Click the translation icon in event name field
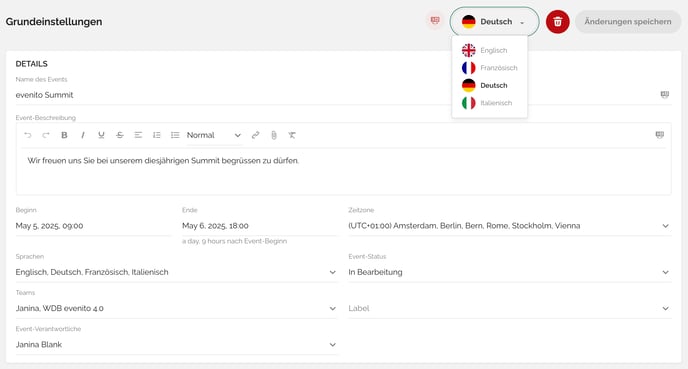This screenshot has height=369, width=688. click(x=665, y=94)
